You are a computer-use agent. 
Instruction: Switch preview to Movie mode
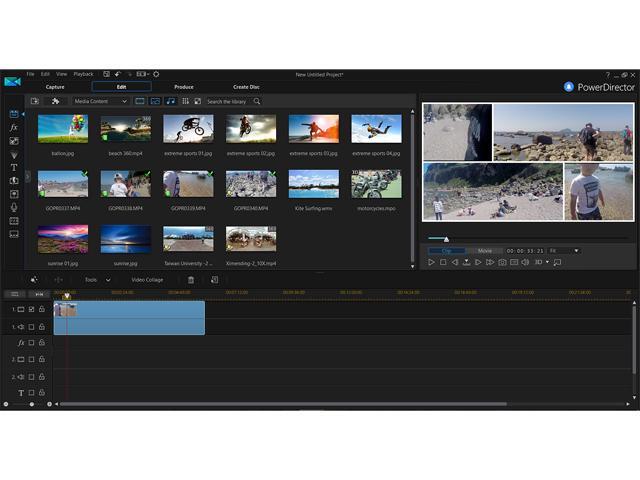484,250
